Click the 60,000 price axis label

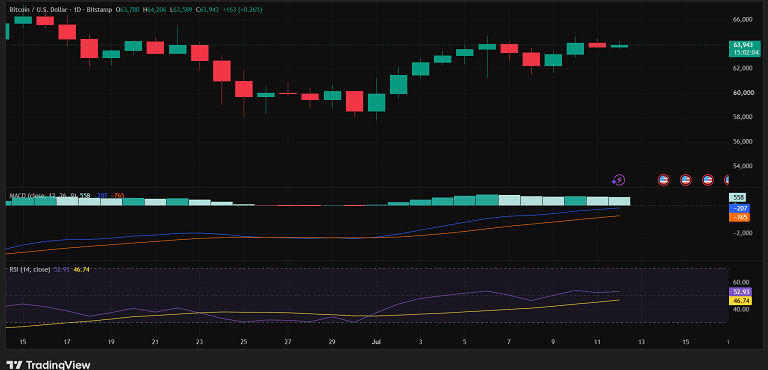point(743,93)
